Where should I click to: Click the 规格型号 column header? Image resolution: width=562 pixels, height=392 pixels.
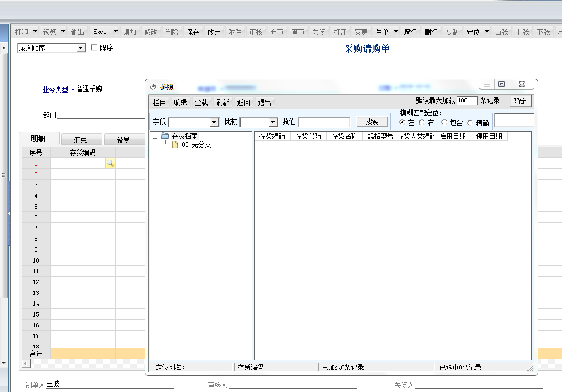[x=381, y=136]
